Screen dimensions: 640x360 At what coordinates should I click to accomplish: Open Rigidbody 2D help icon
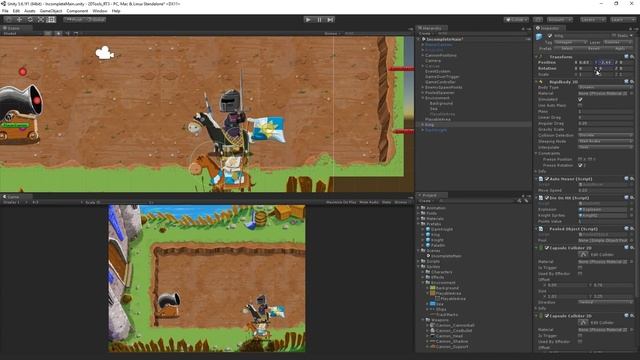point(627,82)
